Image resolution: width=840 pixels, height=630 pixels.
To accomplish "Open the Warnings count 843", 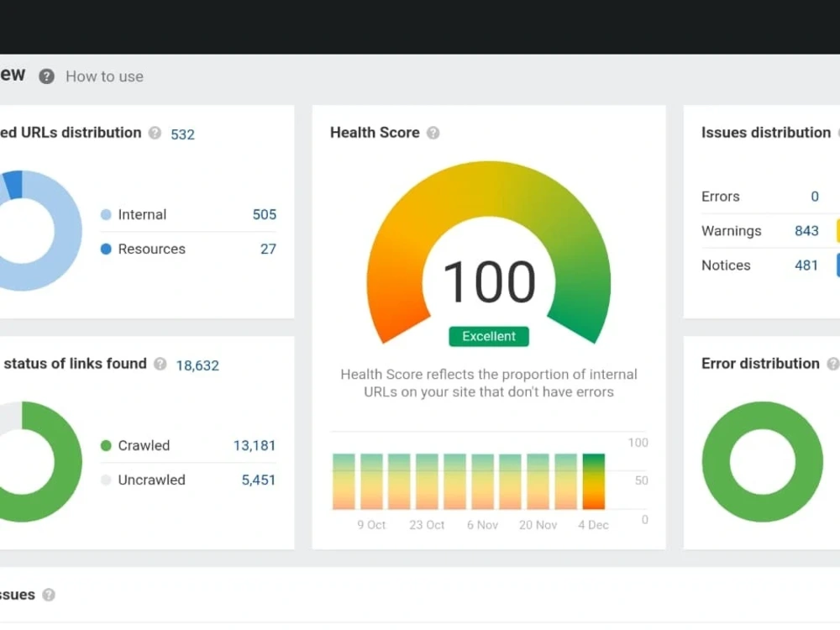I will tap(806, 231).
